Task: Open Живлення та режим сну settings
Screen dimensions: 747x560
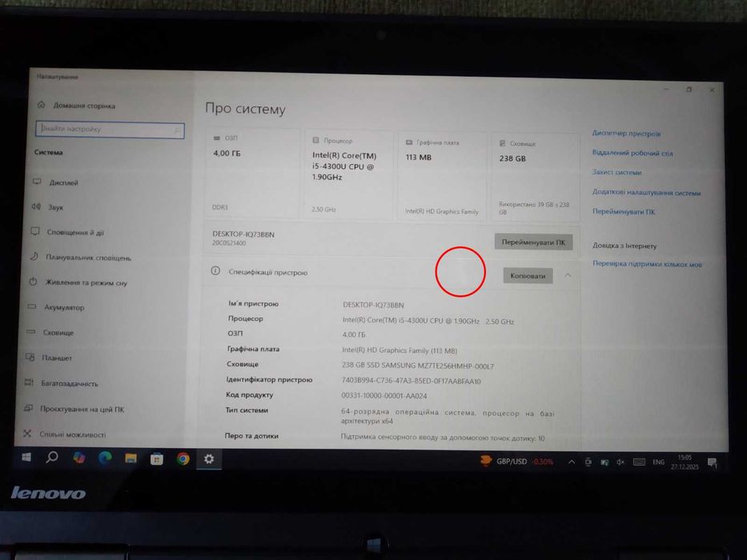Action: coord(78,282)
